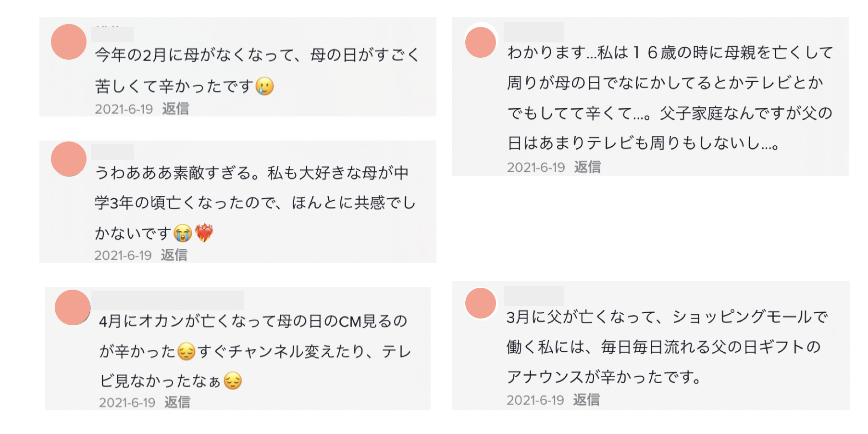Open the profile picture next to うわあああ素敵すぎる comment
Viewport: 868px width, 434px height.
[69, 159]
